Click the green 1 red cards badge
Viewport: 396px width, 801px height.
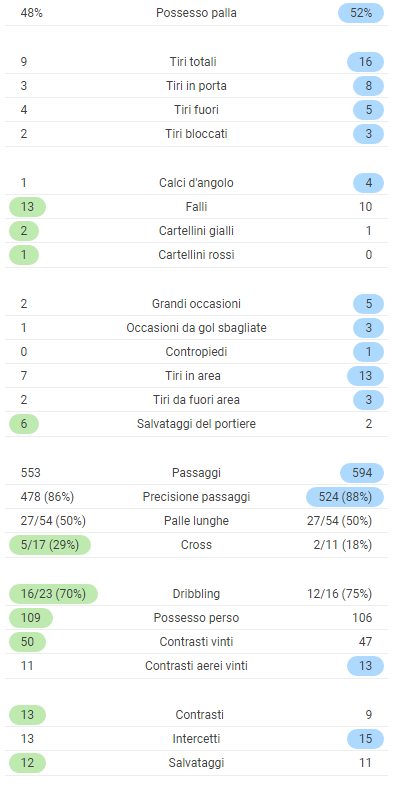coord(24,255)
